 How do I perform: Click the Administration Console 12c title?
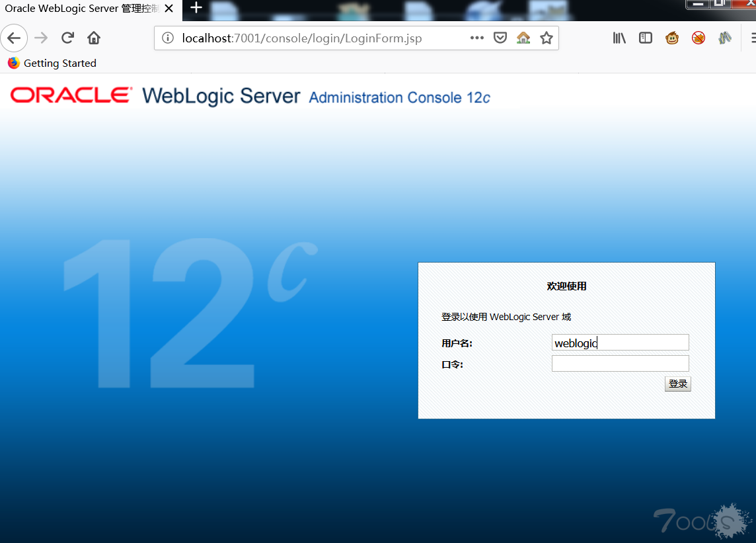[x=400, y=97]
